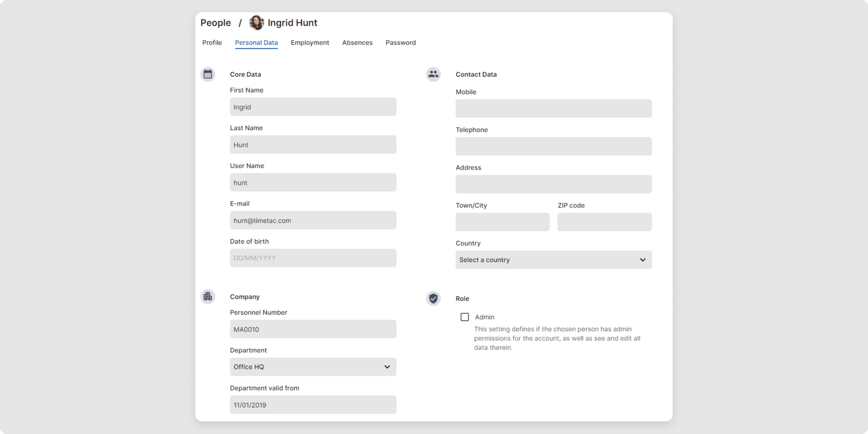Focus the Mobile number field
The width and height of the screenshot is (868, 434).
coord(553,108)
